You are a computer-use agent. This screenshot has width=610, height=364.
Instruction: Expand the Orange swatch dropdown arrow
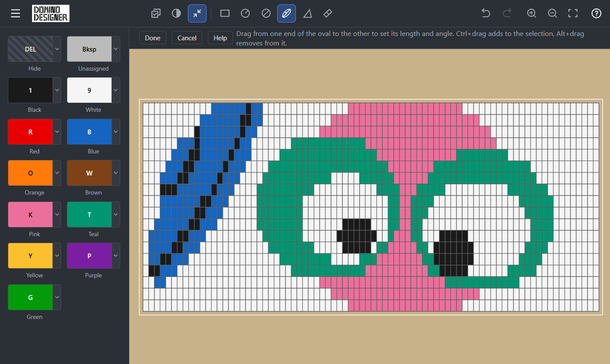point(57,173)
